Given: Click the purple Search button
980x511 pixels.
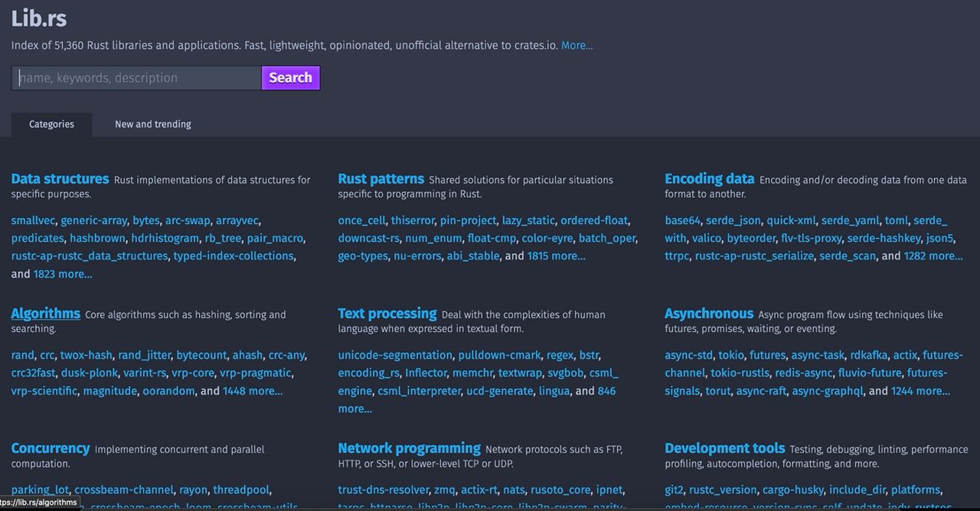Looking at the screenshot, I should click(x=291, y=78).
